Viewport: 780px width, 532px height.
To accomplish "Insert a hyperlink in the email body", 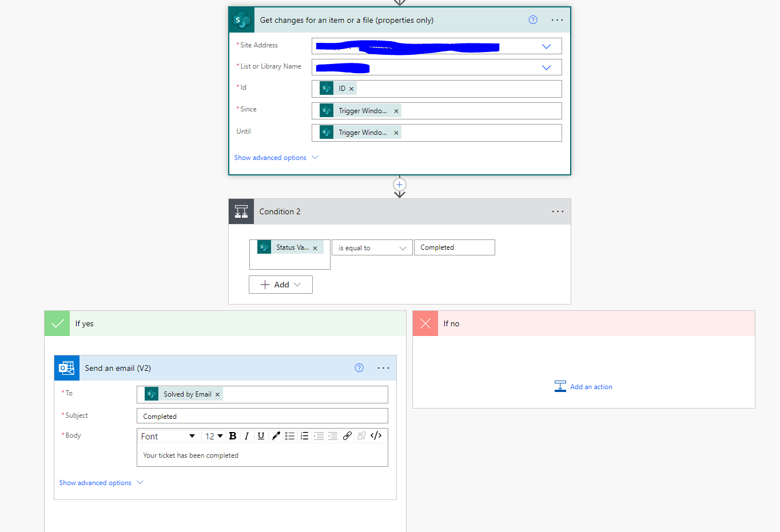I will coord(347,435).
